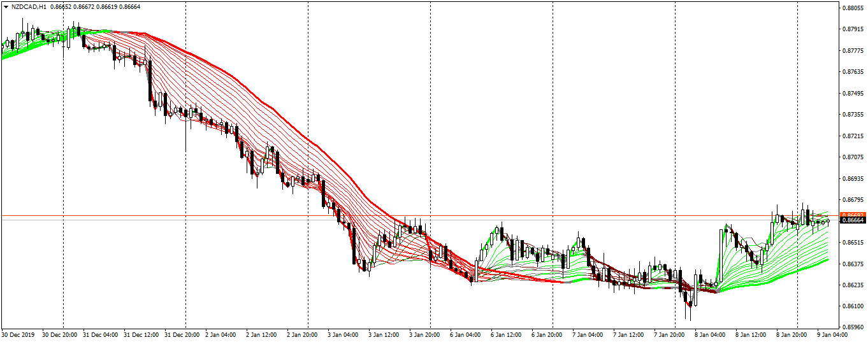Click price level 0.86100 on the axis
Image resolution: width=868 pixels, height=342 pixels.
tap(853, 306)
